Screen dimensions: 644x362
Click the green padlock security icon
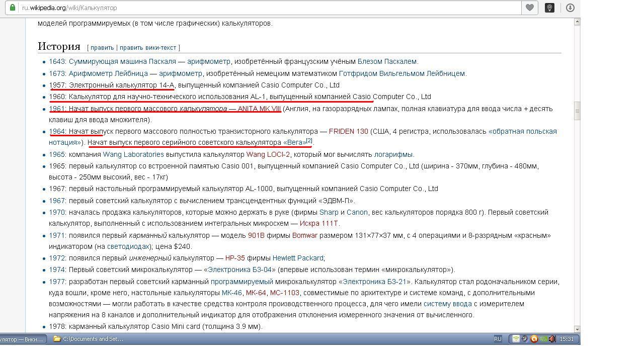coord(13,8)
